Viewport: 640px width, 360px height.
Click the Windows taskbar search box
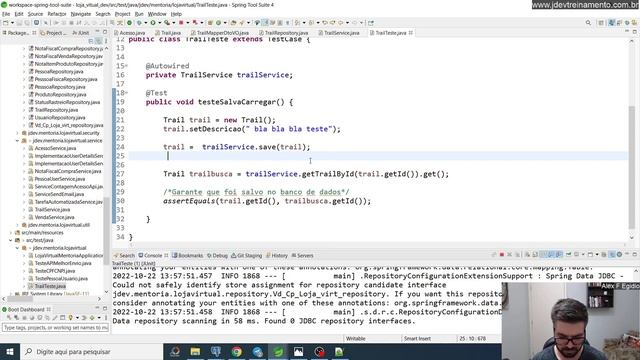click(91, 351)
